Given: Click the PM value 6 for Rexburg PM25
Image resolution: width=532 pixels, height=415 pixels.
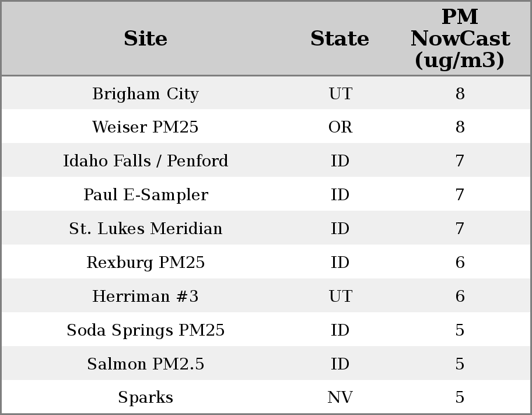Looking at the screenshot, I should click(460, 263).
